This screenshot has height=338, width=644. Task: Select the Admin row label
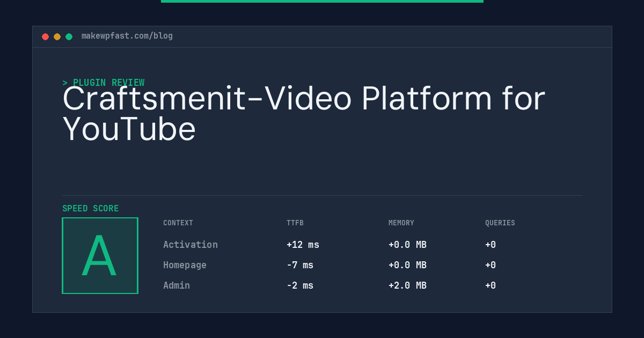tap(177, 285)
